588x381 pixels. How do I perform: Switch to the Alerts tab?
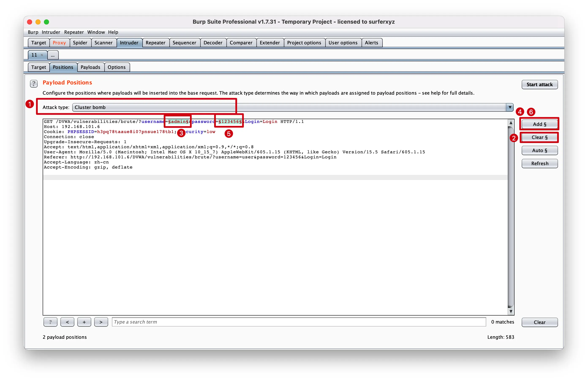pyautogui.click(x=372, y=43)
